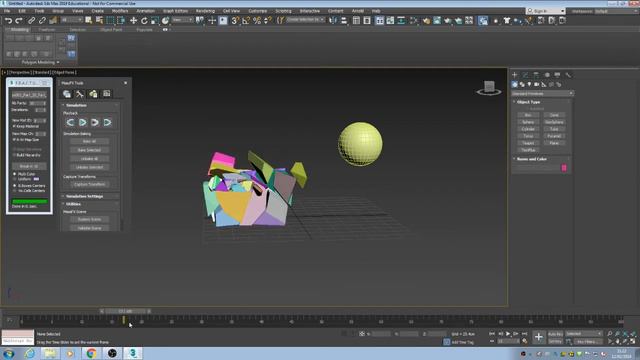Select the Geometry category icon
The height and width of the screenshot is (360, 640).
coord(515,84)
